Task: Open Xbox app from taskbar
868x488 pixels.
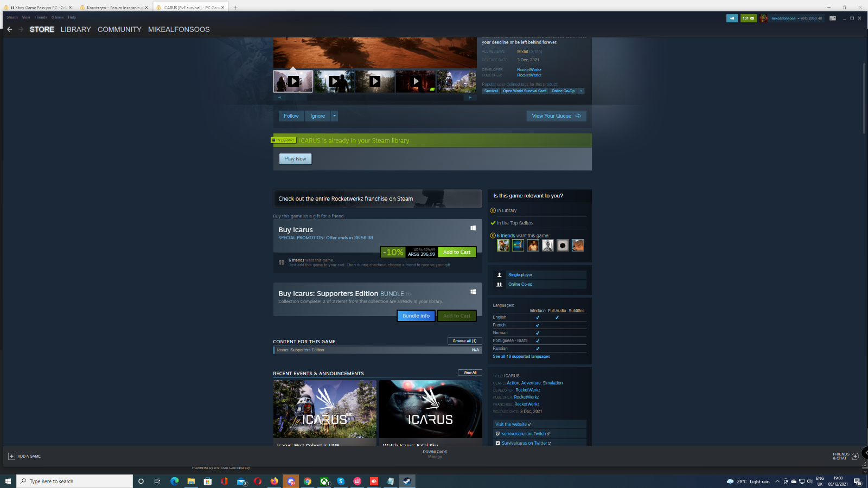Action: coord(324,481)
